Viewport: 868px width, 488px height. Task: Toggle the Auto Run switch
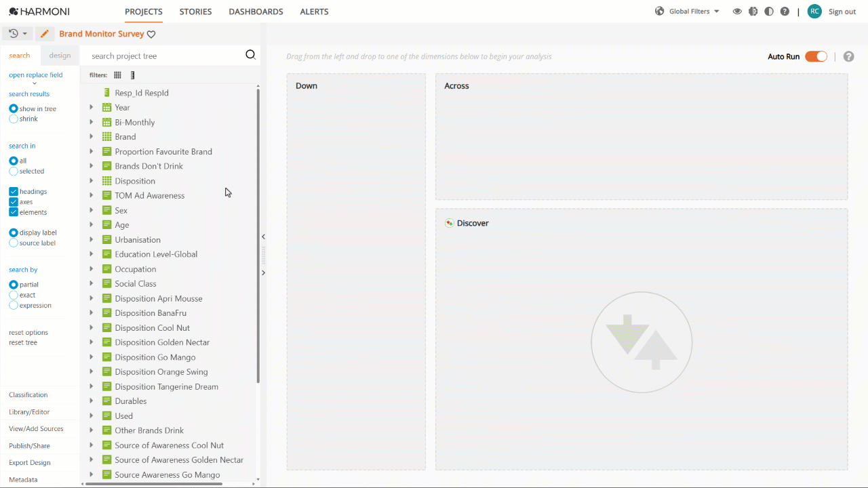click(x=816, y=56)
